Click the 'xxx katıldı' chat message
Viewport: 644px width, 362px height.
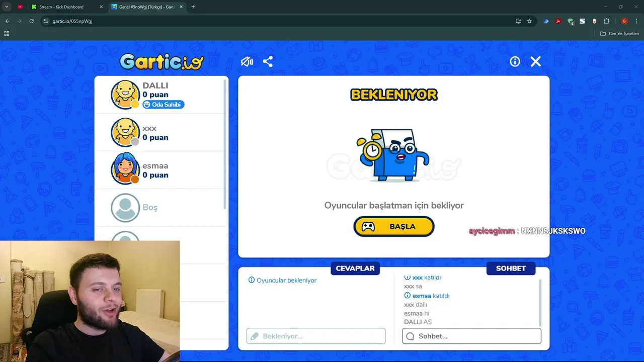click(x=423, y=278)
